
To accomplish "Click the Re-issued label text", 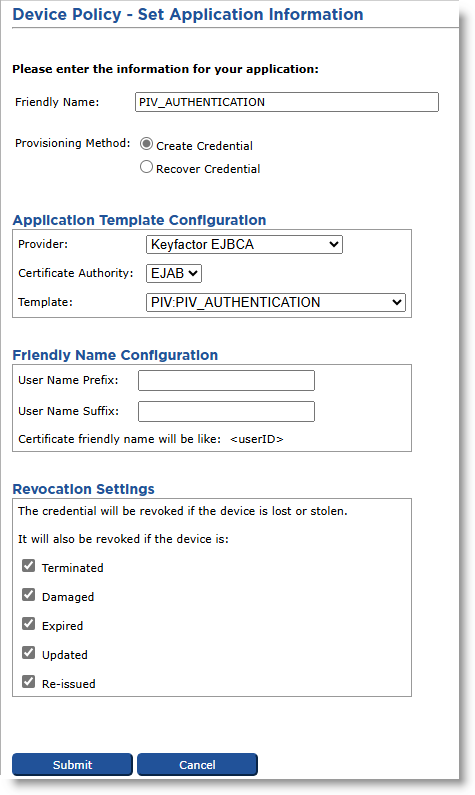I will click(x=68, y=684).
